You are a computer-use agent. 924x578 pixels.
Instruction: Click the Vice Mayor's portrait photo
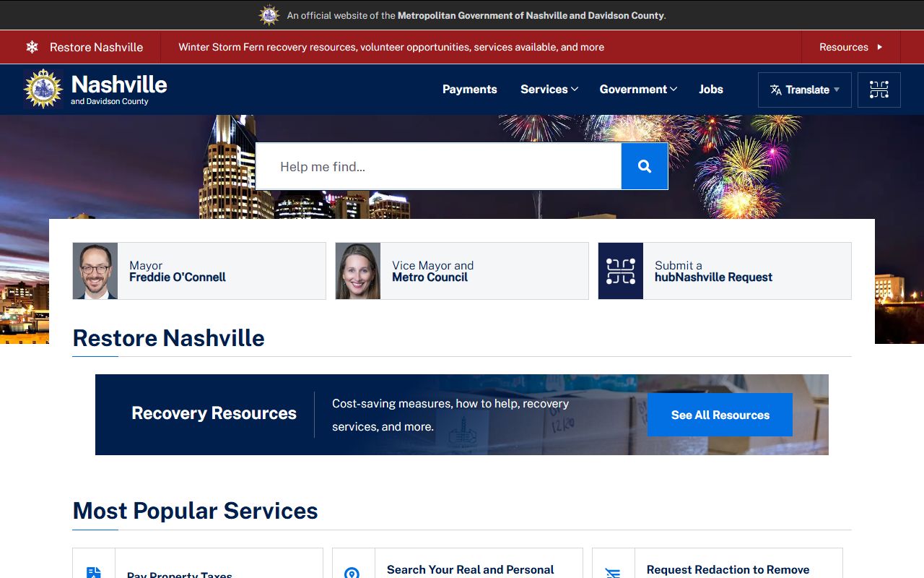click(358, 271)
